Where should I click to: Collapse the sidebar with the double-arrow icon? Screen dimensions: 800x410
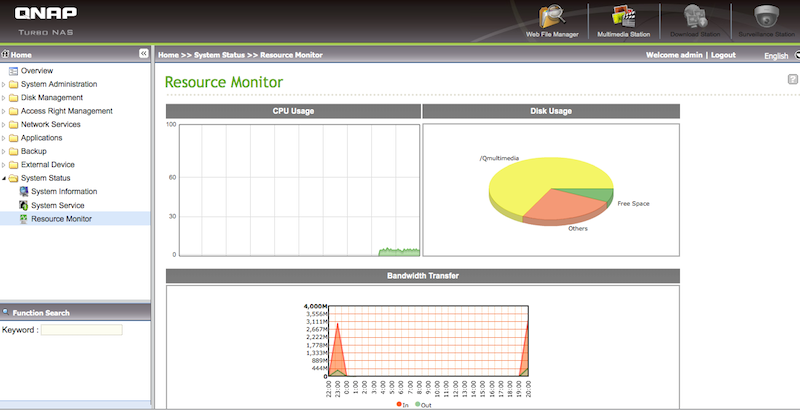coord(143,53)
